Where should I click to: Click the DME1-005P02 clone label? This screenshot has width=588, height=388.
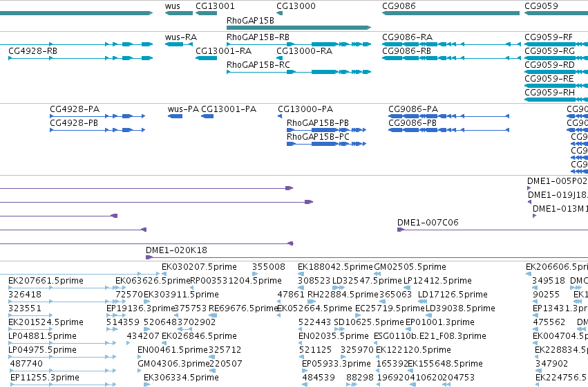click(557, 181)
